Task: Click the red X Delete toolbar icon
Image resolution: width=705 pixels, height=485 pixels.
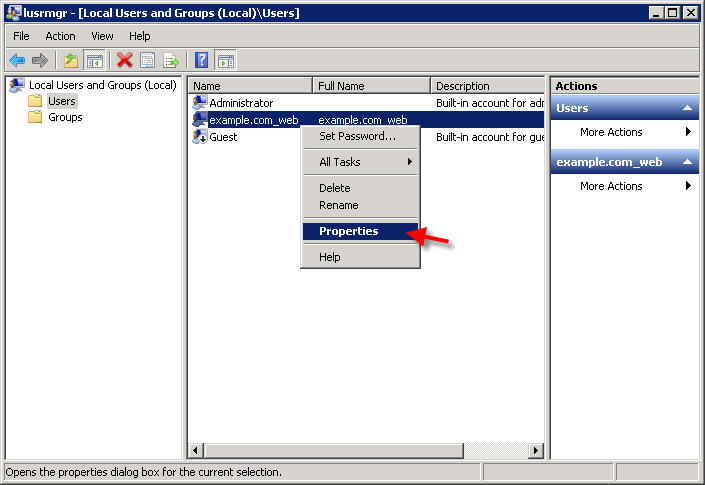Action: pos(125,60)
